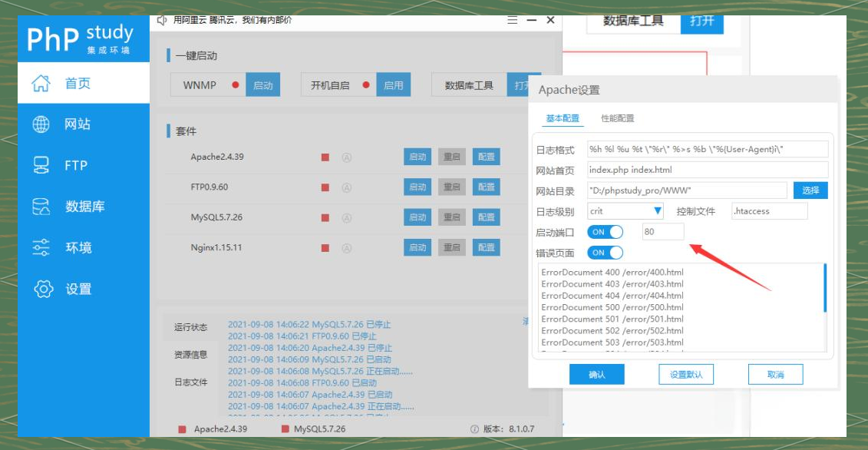The width and height of the screenshot is (868, 450).
Task: Edit the 日志格式 field
Action: click(708, 150)
